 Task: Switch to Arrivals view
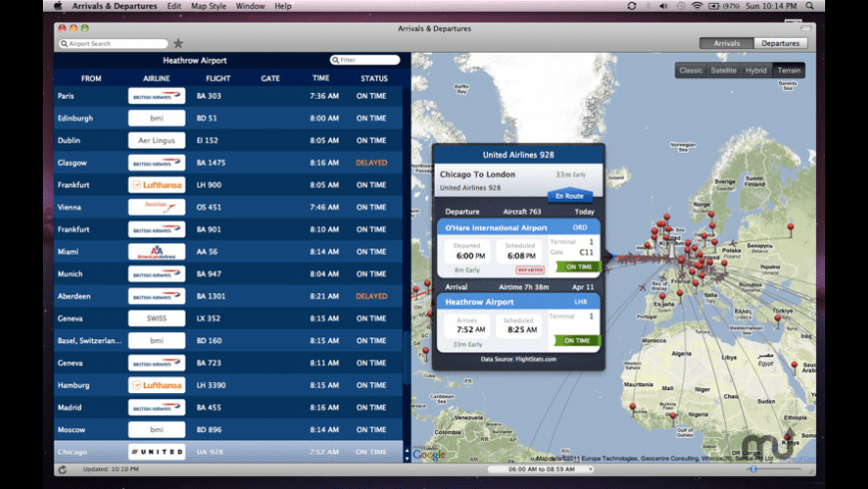(727, 43)
